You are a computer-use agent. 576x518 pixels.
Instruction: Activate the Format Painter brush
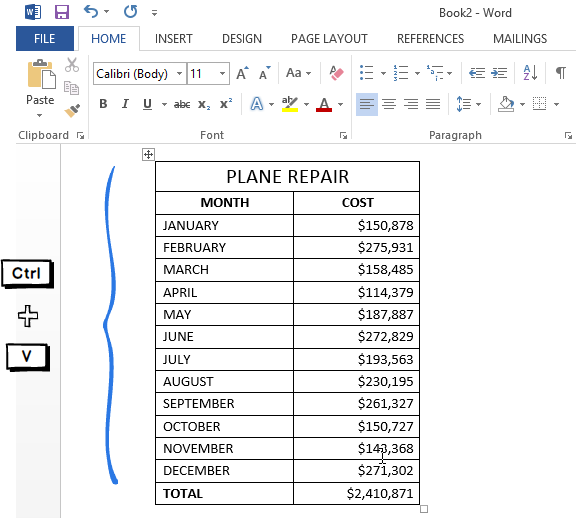click(x=72, y=111)
